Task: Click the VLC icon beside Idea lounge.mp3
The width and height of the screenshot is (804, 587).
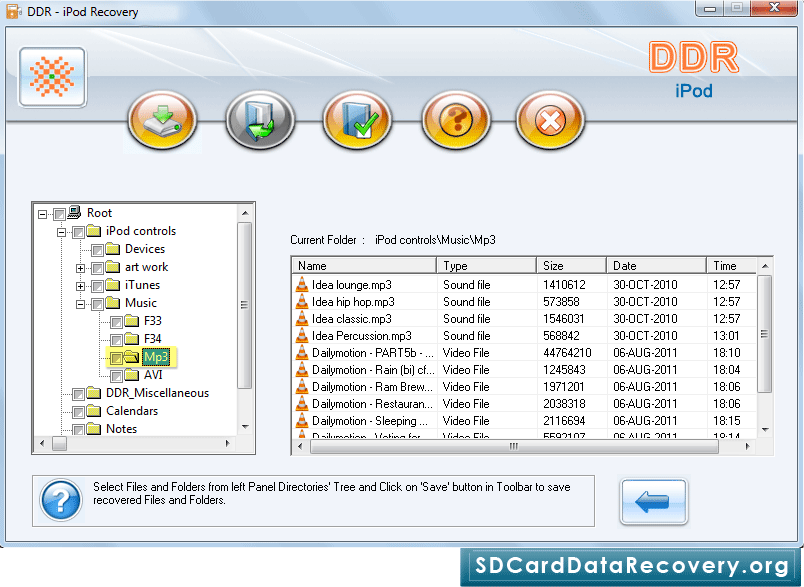Action: pyautogui.click(x=302, y=285)
